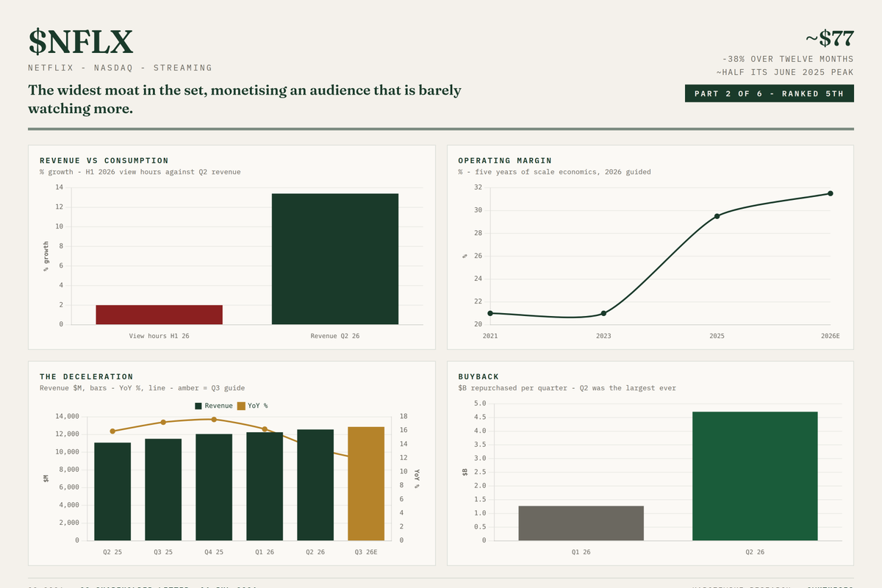Click the YoY line point above Q2 25
The height and width of the screenshot is (588, 882).
(x=112, y=431)
